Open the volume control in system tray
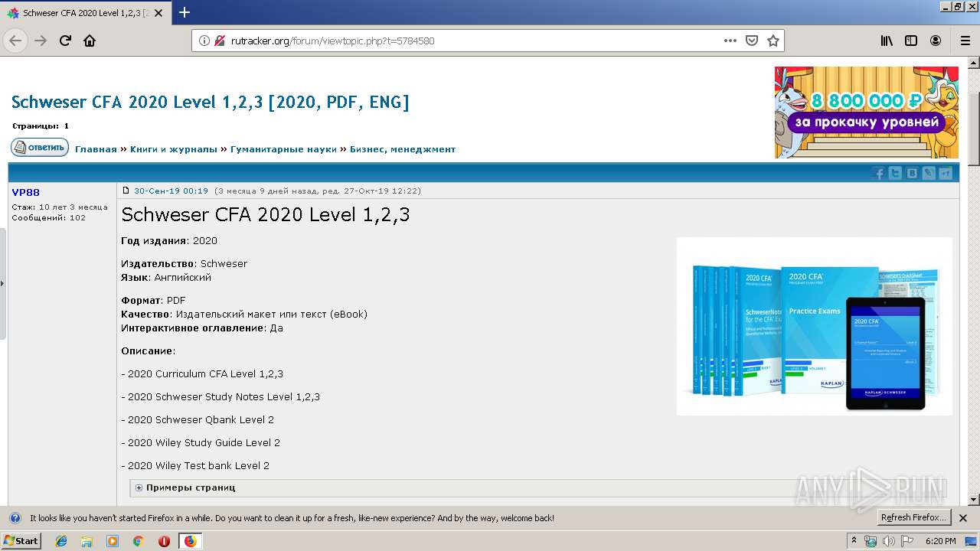 pyautogui.click(x=888, y=541)
